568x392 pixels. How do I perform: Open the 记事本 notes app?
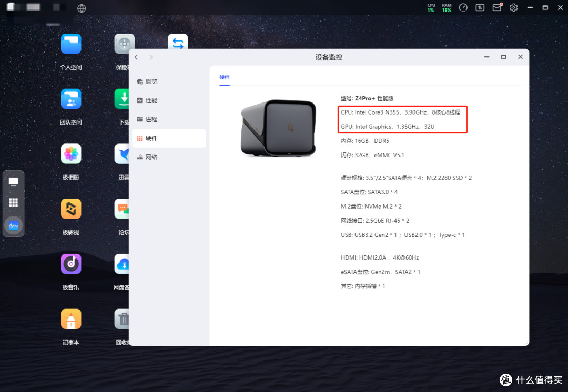coord(71,319)
